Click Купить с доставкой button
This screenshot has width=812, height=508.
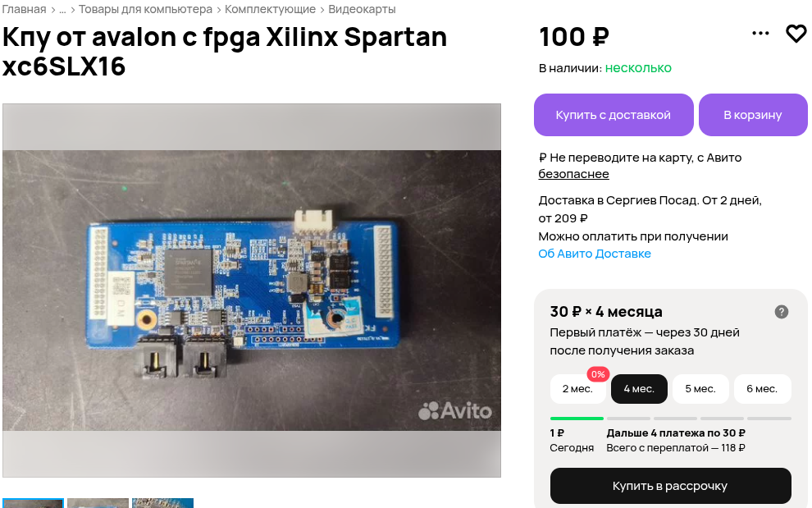click(x=614, y=115)
